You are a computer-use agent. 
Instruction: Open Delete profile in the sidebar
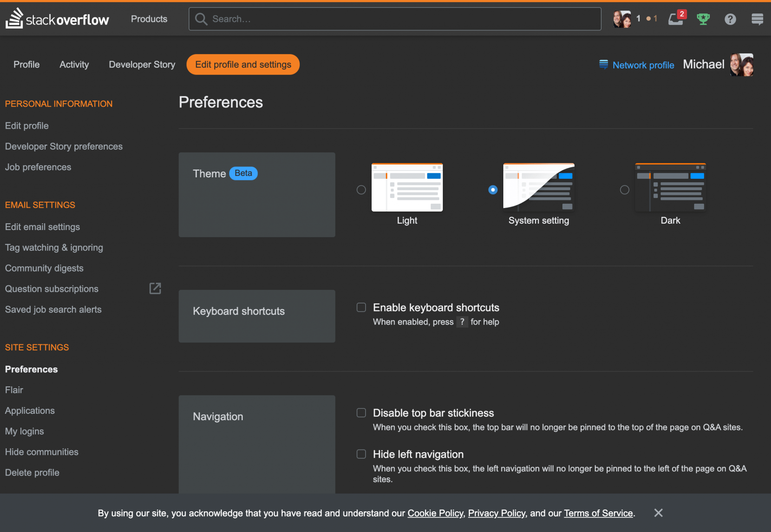click(x=32, y=472)
